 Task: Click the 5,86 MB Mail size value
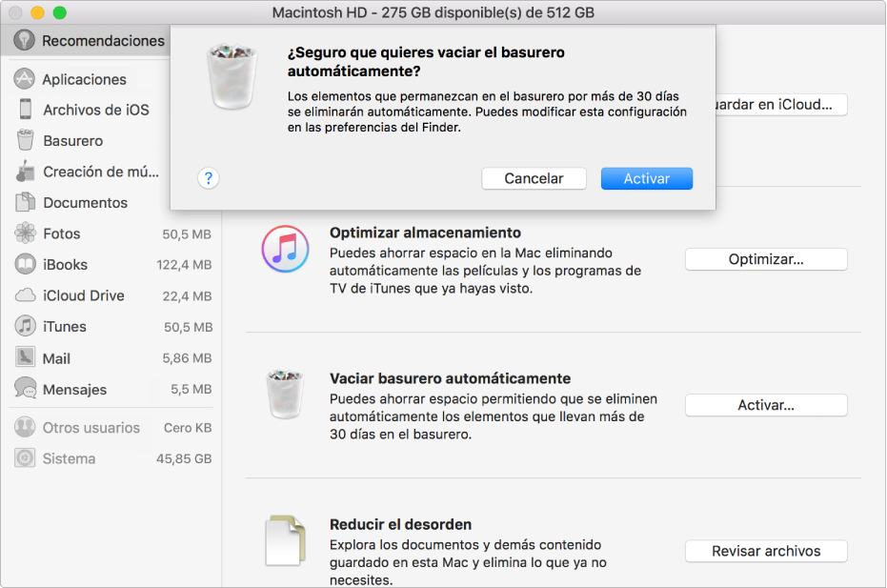point(187,358)
